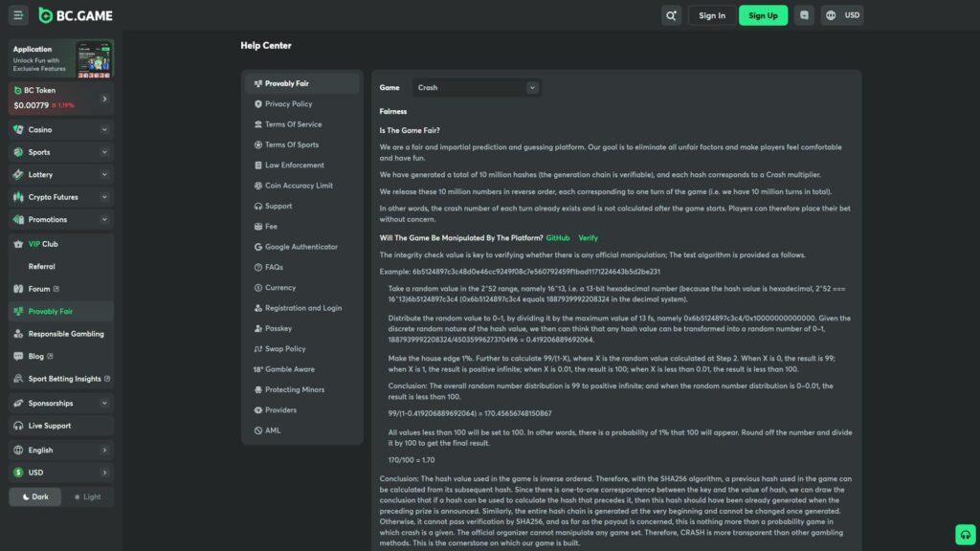
Task: Click the Swap Policy arrows icon
Action: click(258, 349)
